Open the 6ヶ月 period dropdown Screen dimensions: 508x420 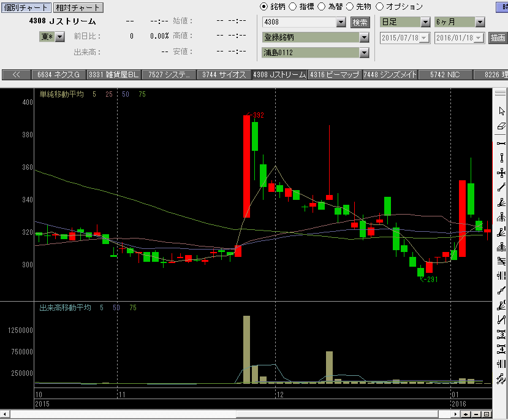480,22
